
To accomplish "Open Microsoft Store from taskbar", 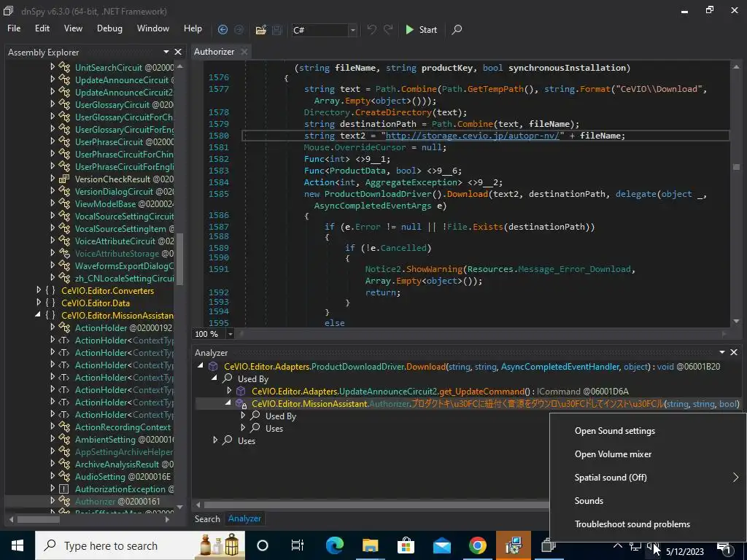I will (x=406, y=545).
